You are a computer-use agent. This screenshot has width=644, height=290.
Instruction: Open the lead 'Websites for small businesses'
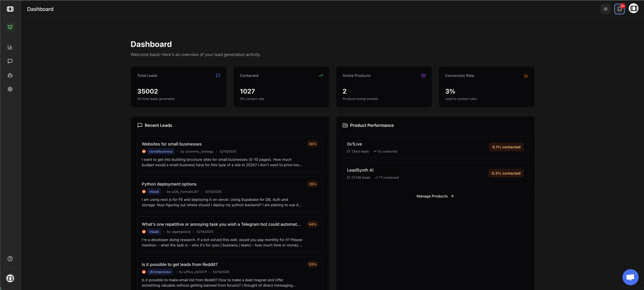pos(171,144)
